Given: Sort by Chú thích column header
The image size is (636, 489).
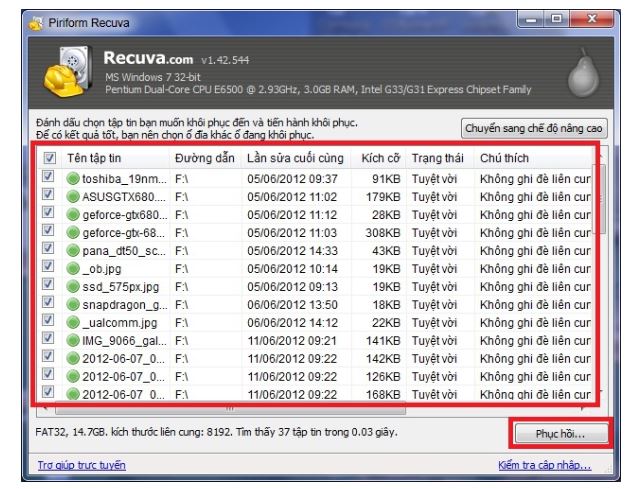Looking at the screenshot, I should point(533,158).
